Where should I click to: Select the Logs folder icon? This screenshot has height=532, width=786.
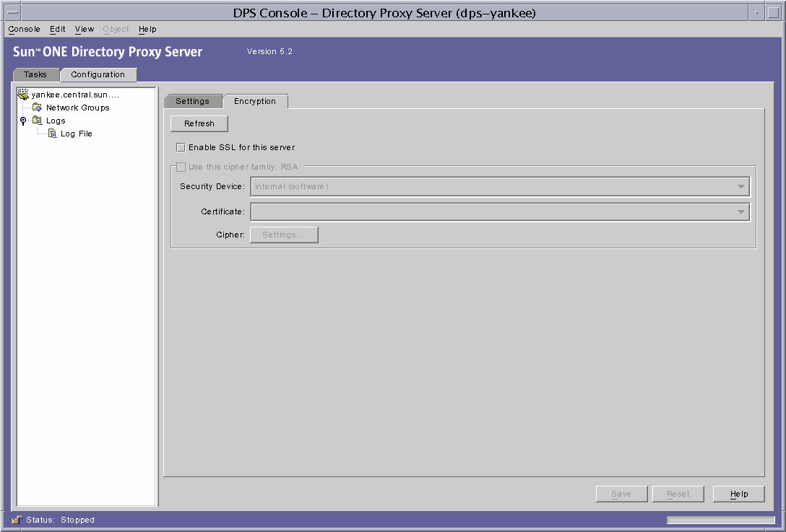[37, 121]
